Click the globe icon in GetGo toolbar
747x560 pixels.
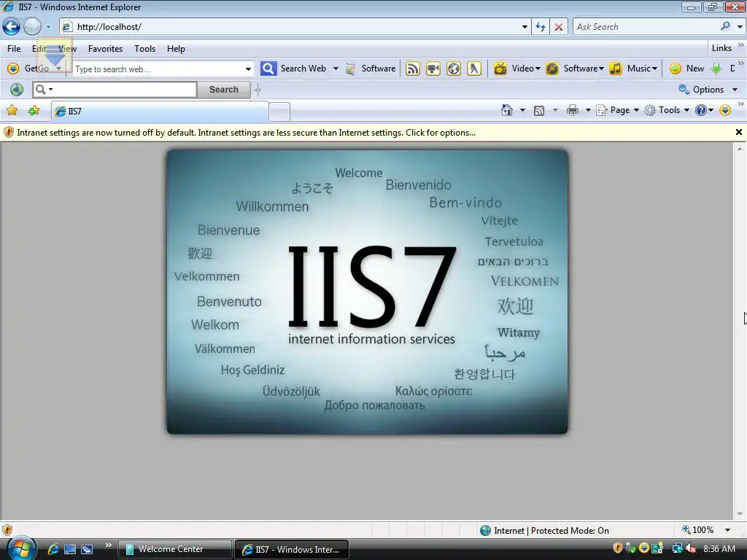(454, 69)
